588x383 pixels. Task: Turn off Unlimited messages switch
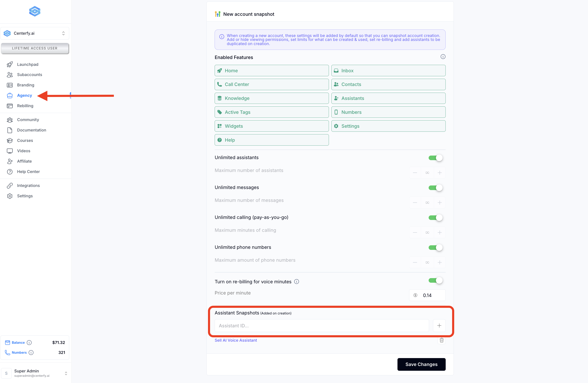pyautogui.click(x=435, y=188)
